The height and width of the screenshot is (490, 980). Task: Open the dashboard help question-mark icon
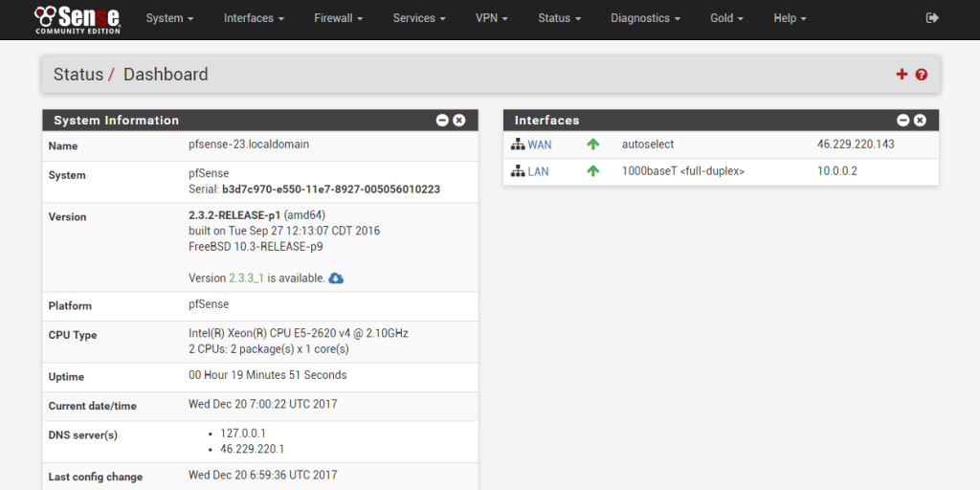point(922,75)
